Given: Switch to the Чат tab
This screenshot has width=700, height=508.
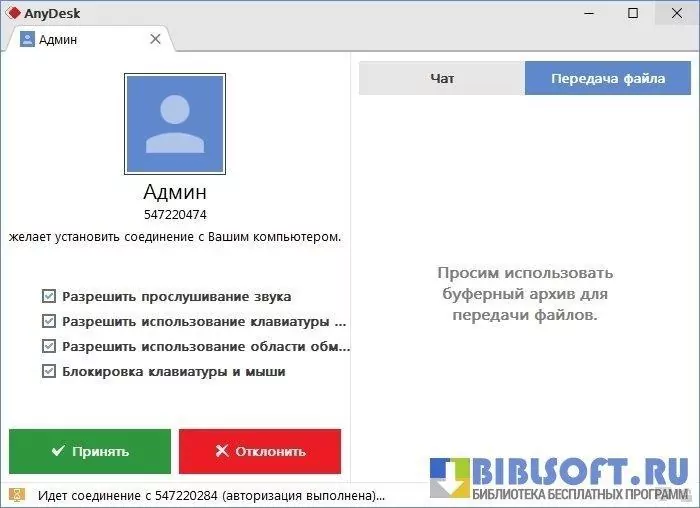Looking at the screenshot, I should (x=442, y=79).
